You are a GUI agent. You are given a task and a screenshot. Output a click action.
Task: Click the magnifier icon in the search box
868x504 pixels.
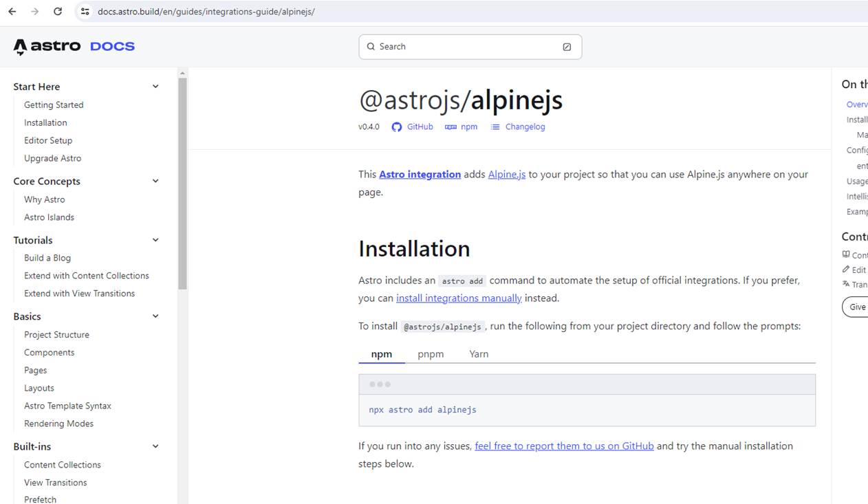371,47
